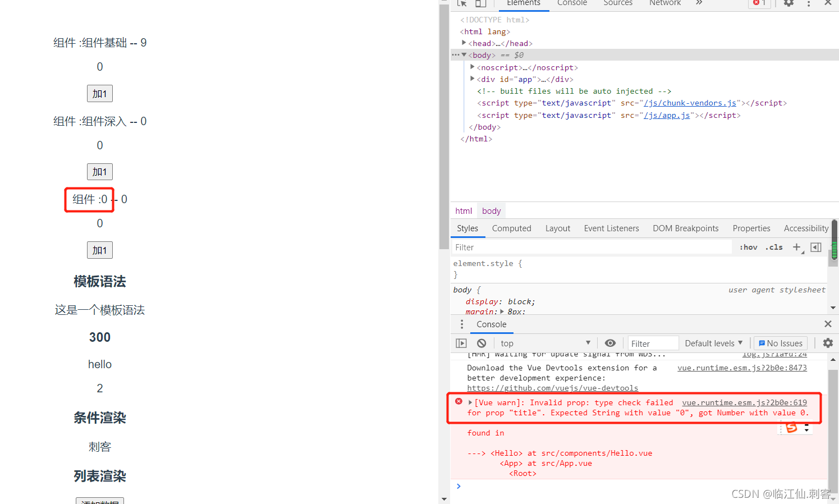This screenshot has width=839, height=504.
Task: Open /js/app.js script link
Action: (x=667, y=115)
